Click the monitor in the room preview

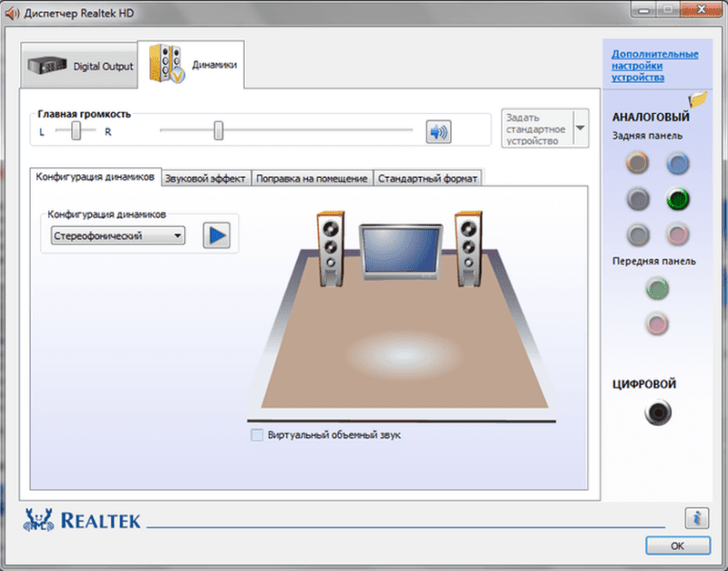(x=401, y=251)
